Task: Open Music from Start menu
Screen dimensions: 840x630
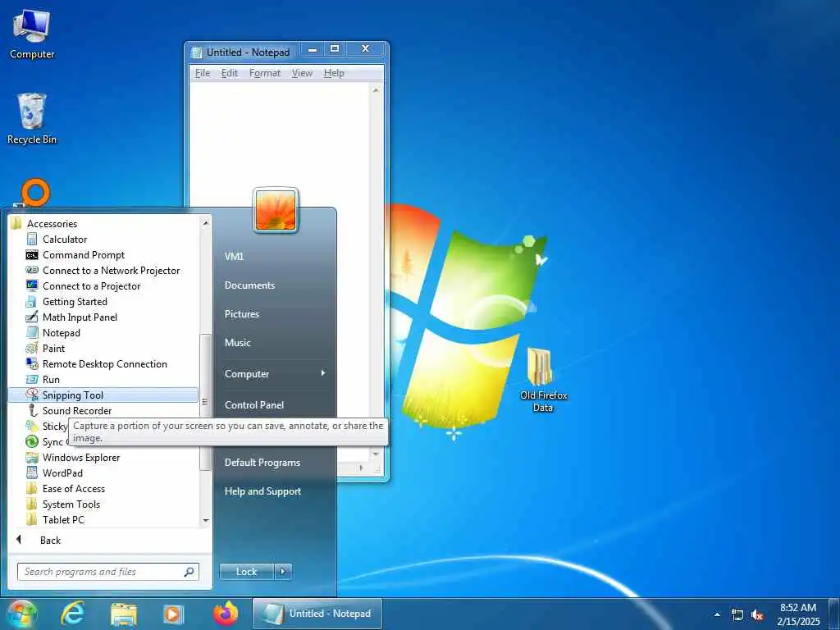Action: [x=237, y=342]
